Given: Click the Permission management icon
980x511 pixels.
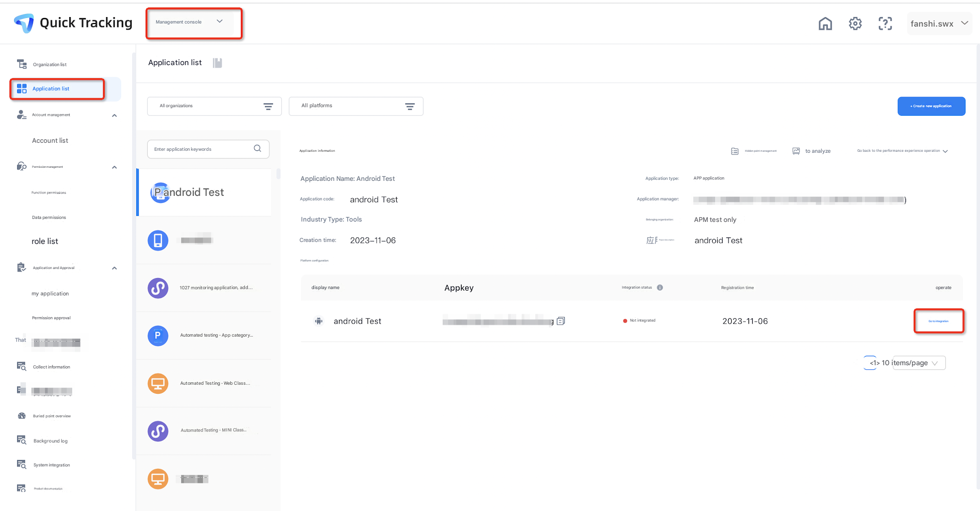Looking at the screenshot, I should [x=22, y=166].
